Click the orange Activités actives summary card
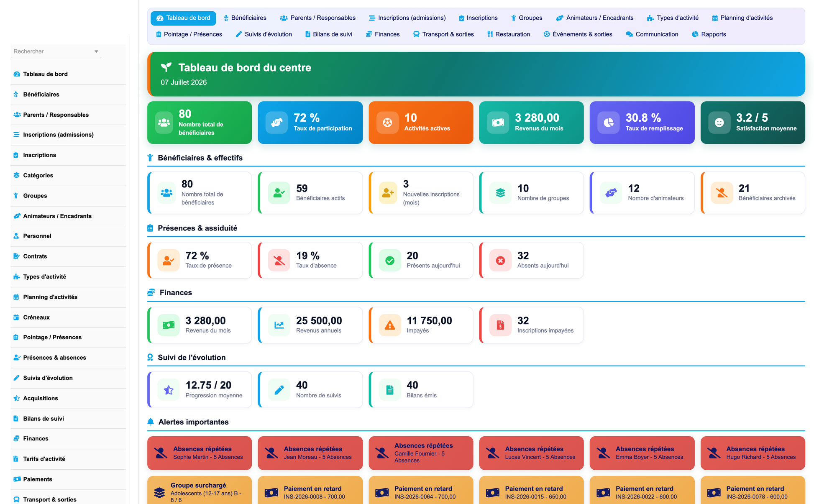Image resolution: width=814 pixels, height=504 pixels. 421,123
